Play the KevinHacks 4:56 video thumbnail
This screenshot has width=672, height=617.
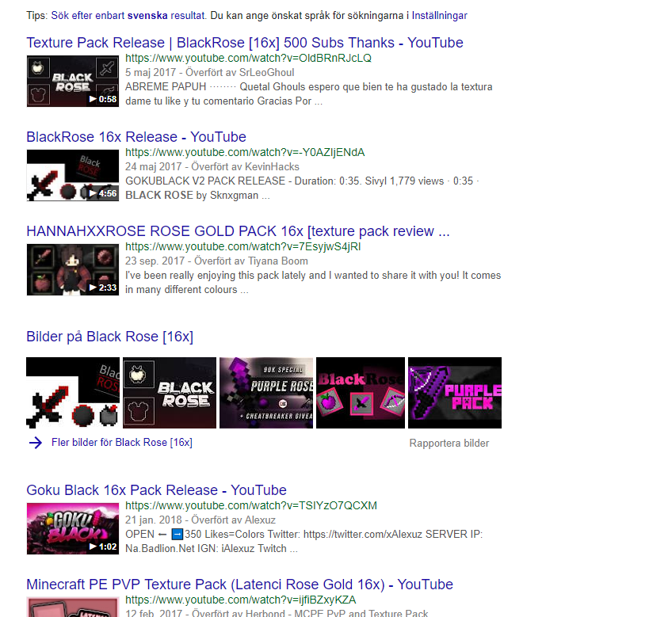click(x=73, y=175)
